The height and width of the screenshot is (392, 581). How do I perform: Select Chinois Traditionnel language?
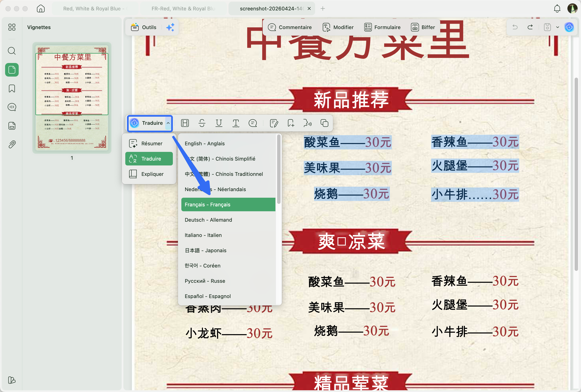click(228, 174)
